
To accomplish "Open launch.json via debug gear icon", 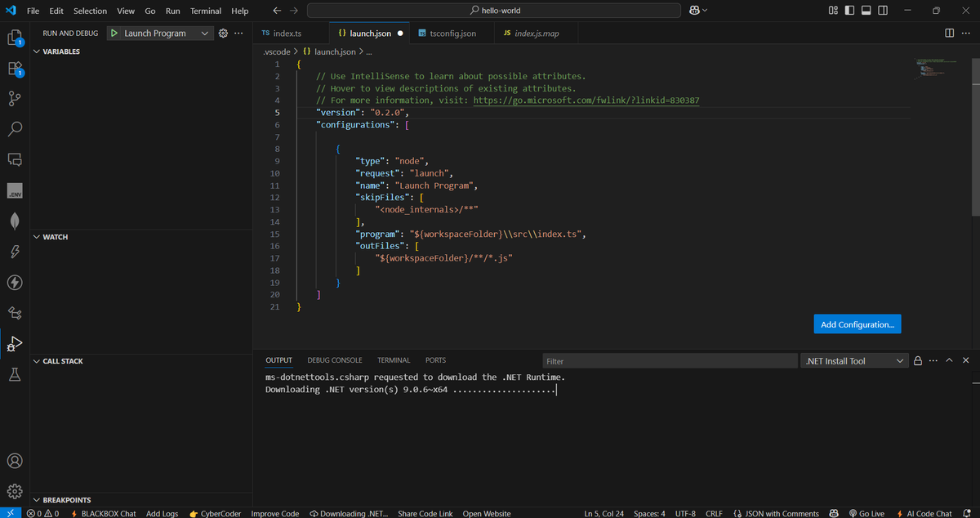I will [223, 33].
